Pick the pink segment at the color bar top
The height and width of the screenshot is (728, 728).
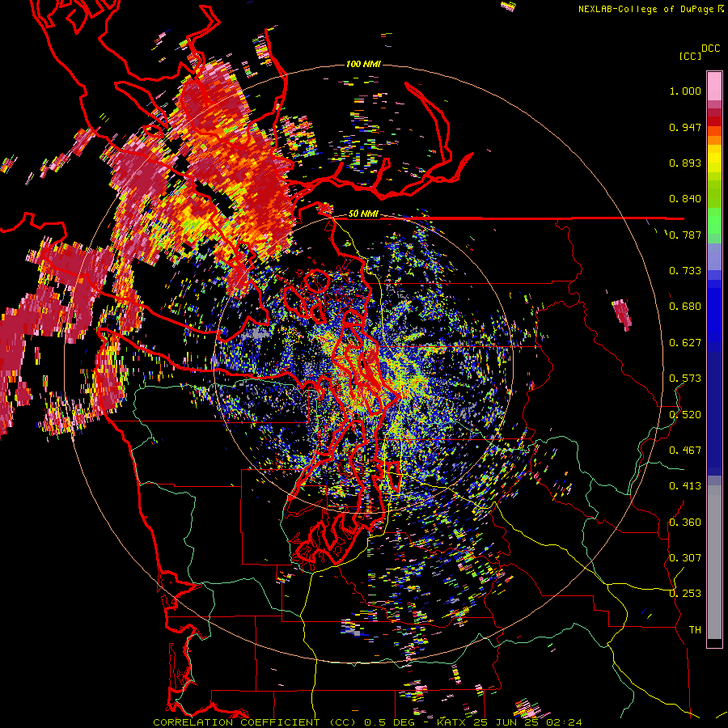(x=714, y=87)
